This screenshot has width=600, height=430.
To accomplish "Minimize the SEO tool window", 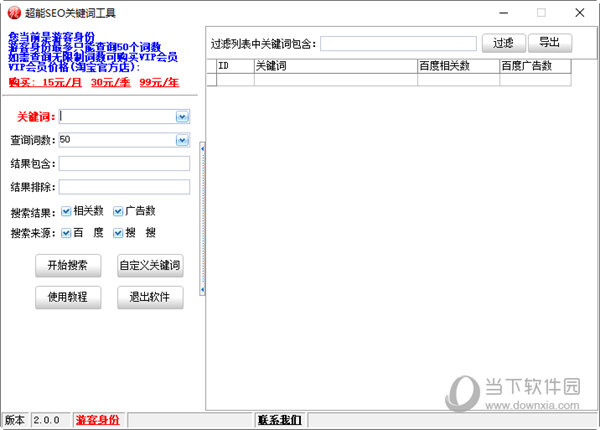I will (x=504, y=13).
